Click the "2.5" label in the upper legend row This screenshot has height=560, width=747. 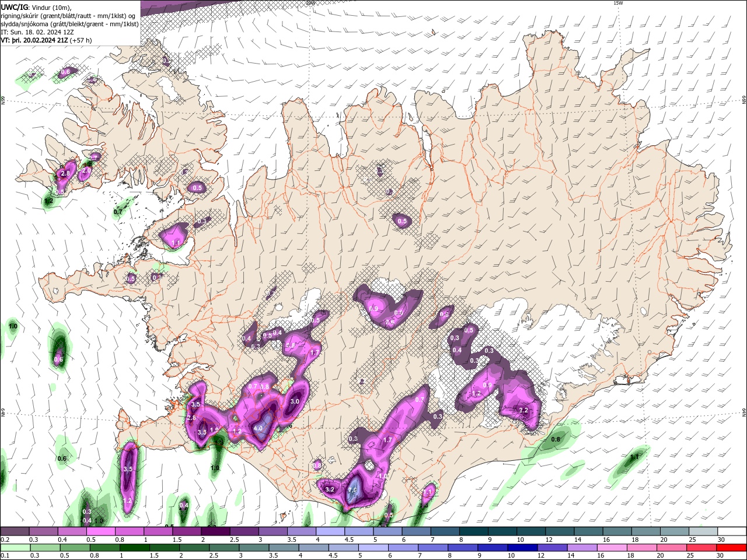click(234, 540)
